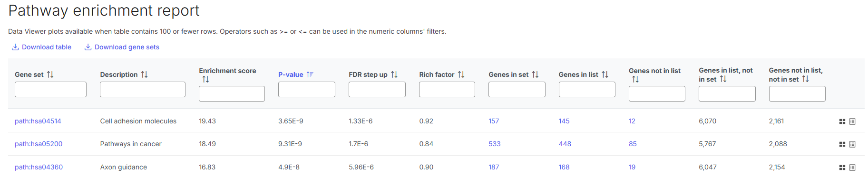Screen dimensions: 868x177
Task: Click 533 genes in set value
Action: pos(495,144)
